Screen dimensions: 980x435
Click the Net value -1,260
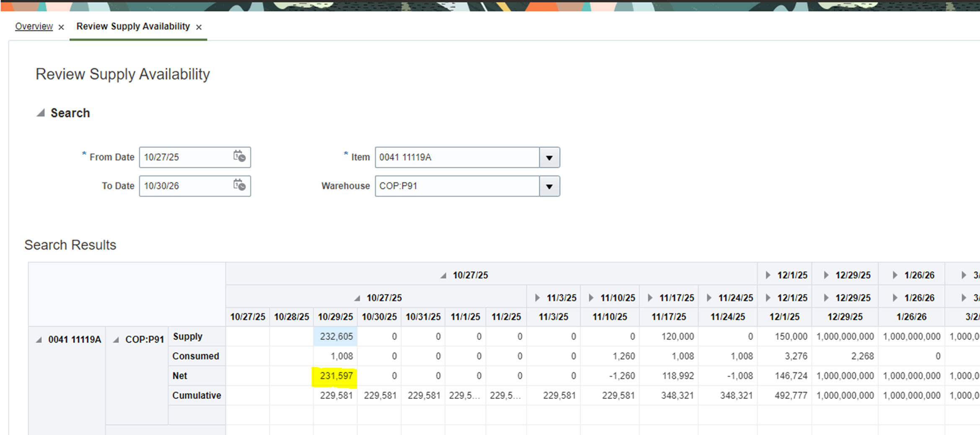(610, 376)
